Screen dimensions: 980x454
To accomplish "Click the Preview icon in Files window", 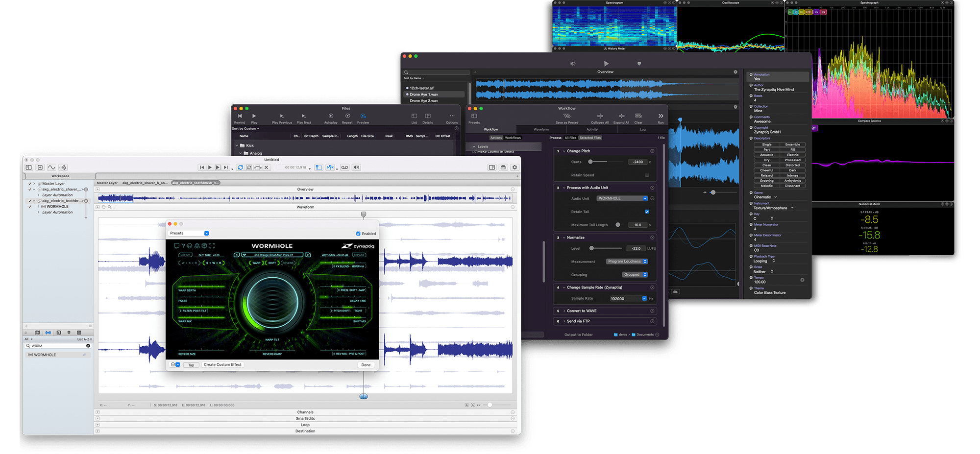I will click(x=363, y=117).
